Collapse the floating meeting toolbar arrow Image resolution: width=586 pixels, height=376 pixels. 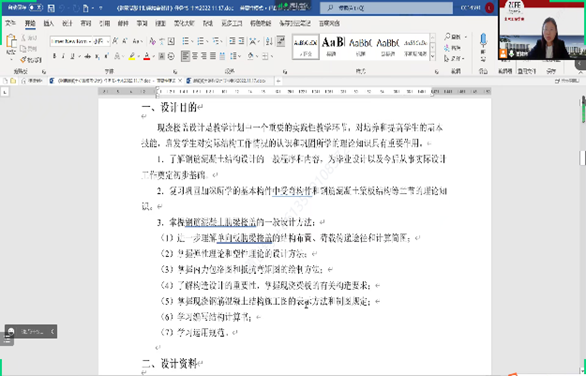point(52,332)
